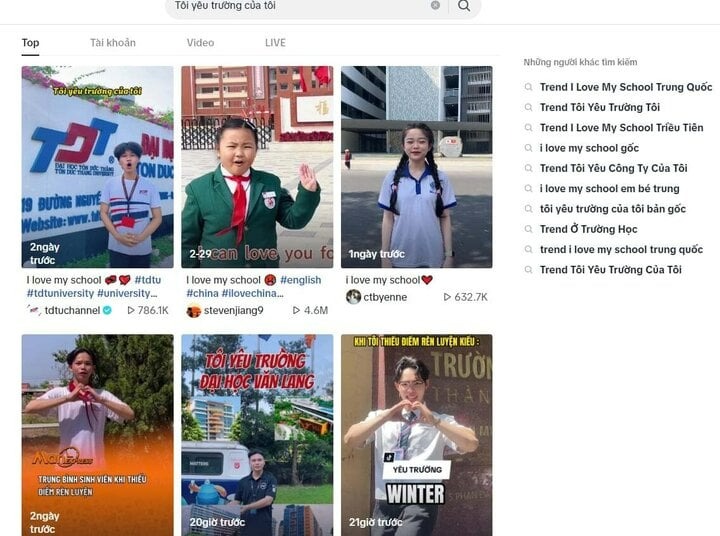The width and height of the screenshot is (720, 536).
Task: Click the verified badge next to tdtuchannel
Action: [107, 310]
